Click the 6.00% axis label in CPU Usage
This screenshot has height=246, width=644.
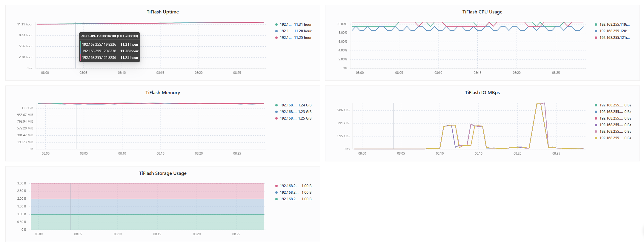[343, 42]
